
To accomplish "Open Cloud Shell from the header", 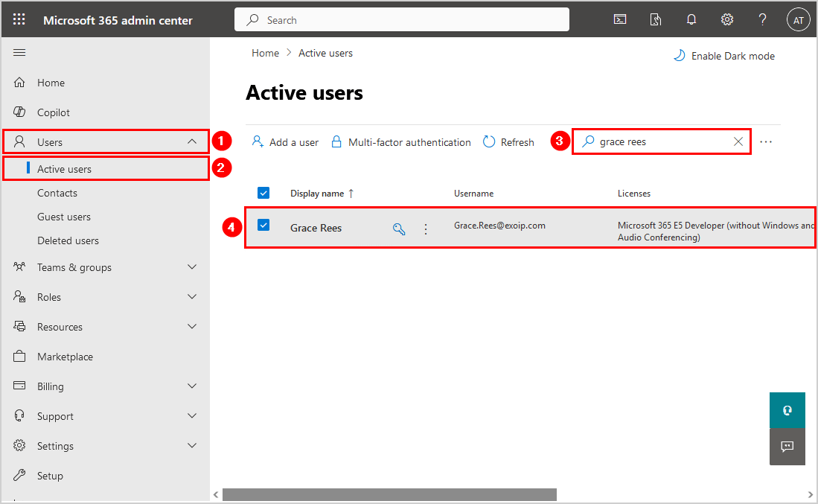I will [619, 20].
